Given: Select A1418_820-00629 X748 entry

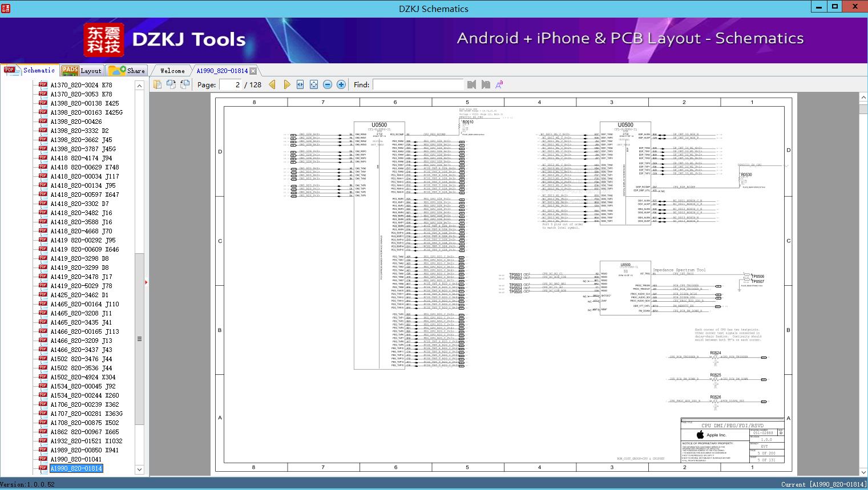Looking at the screenshot, I should pos(84,167).
